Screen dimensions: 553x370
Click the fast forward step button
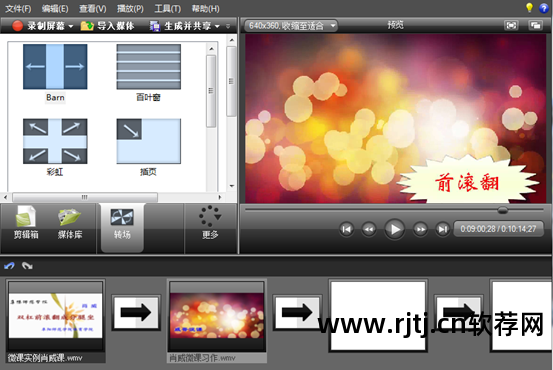[x=420, y=229]
